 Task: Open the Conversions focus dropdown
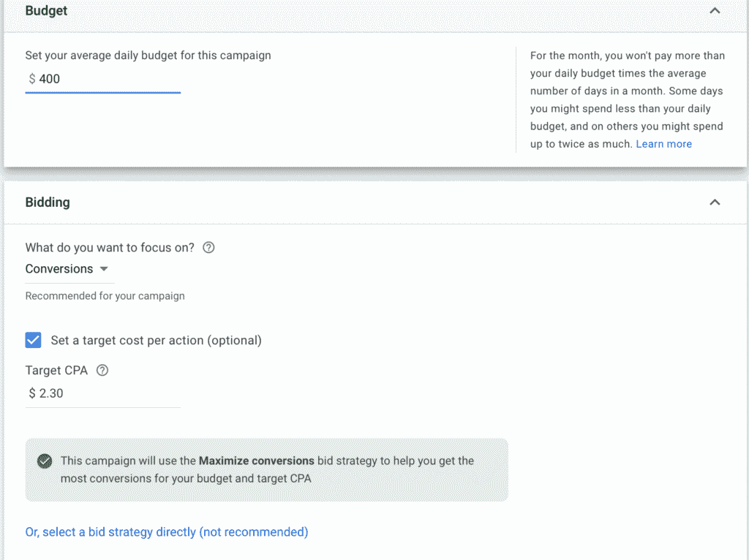(x=67, y=269)
